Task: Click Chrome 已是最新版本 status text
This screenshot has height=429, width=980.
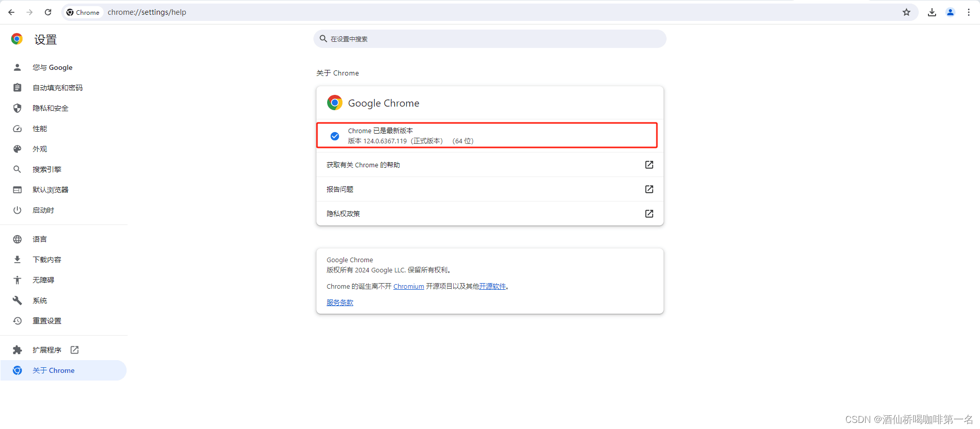Action: (380, 131)
